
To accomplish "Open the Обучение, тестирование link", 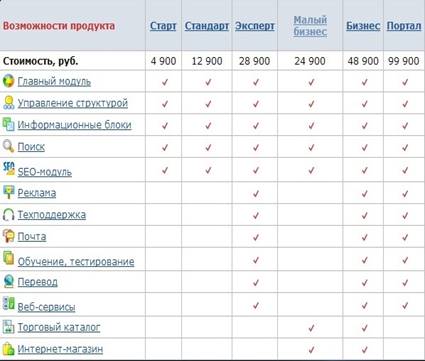I will click(76, 262).
